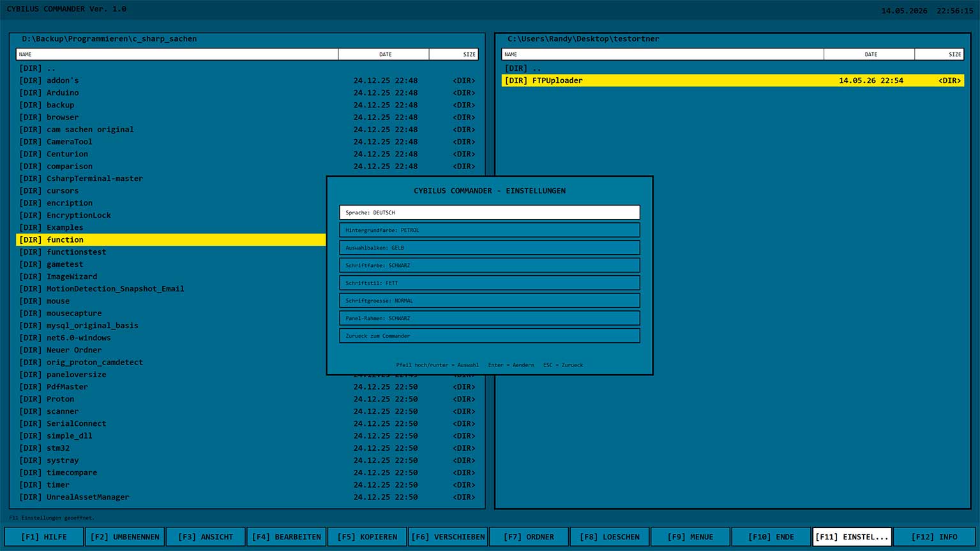Screen dimensions: 980x551
Task: Select the Schriftstil: FETT option
Action: [490, 283]
